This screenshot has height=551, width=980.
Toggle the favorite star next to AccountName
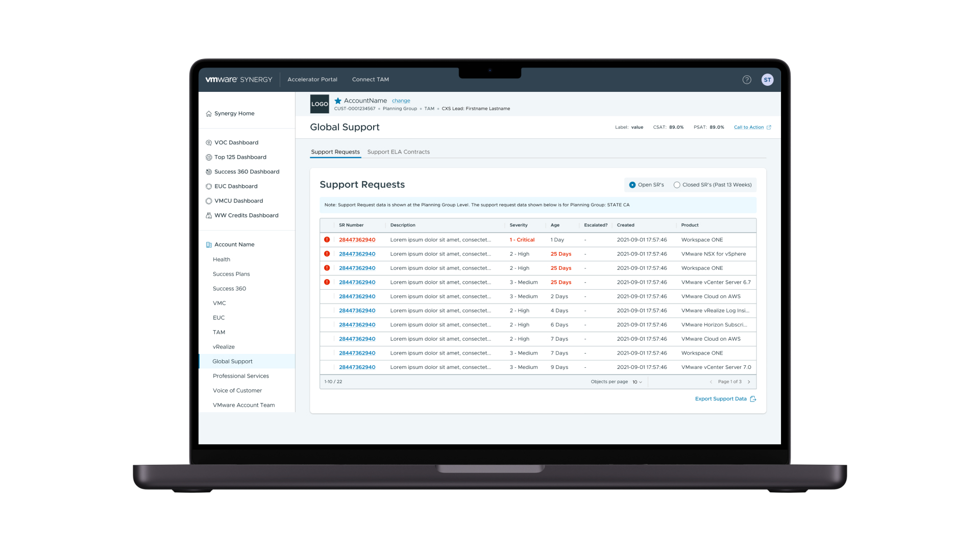[338, 101]
